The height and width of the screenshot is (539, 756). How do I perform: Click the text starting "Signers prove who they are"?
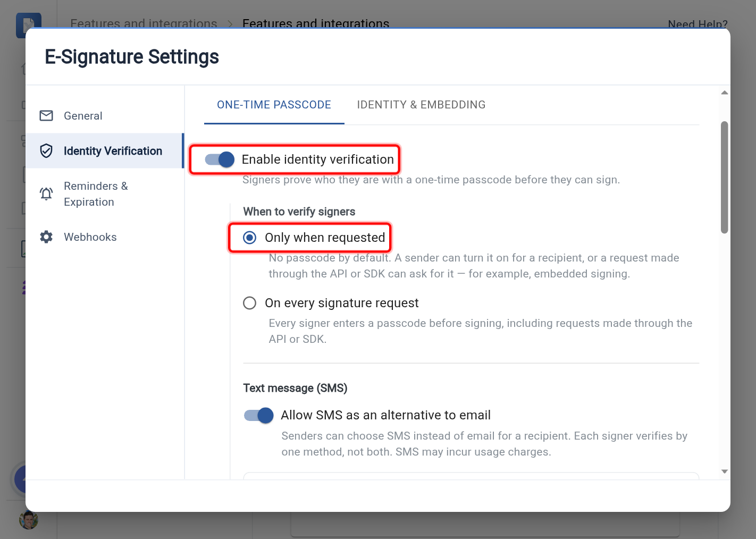click(x=431, y=180)
